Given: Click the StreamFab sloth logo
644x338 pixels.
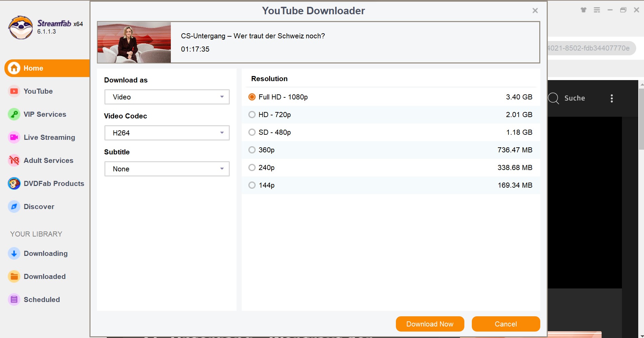Looking at the screenshot, I should point(21,27).
